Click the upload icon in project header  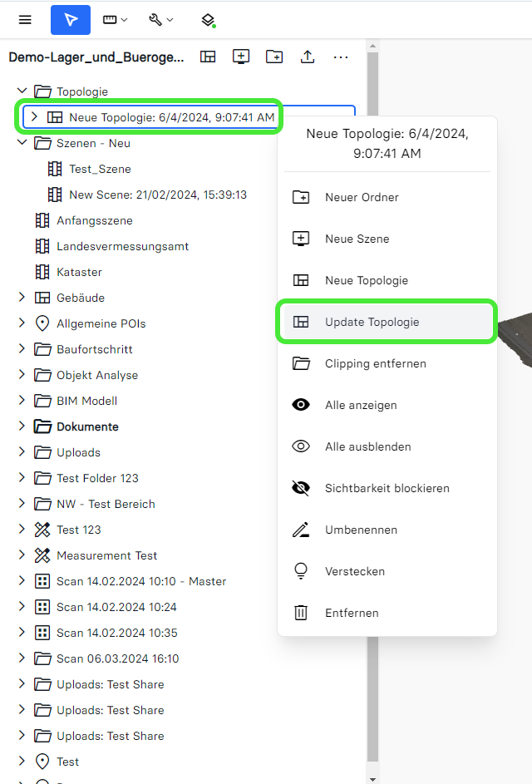(x=308, y=57)
